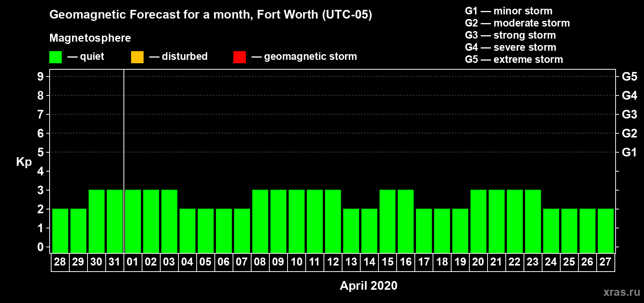Click the date cell 03
This screenshot has width=644, height=303.
coord(169,262)
